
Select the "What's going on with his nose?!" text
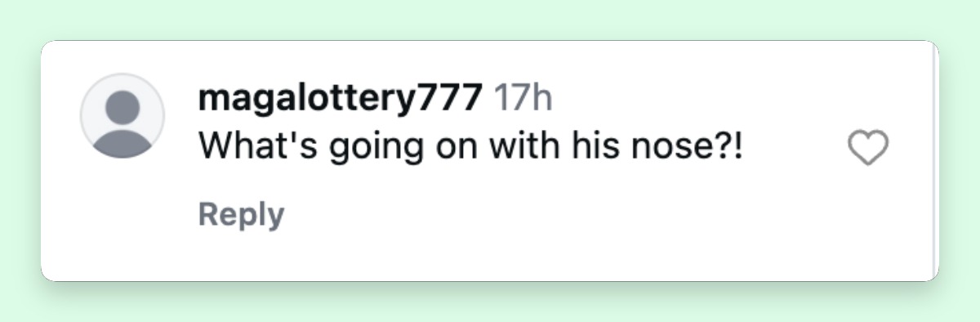click(471, 149)
